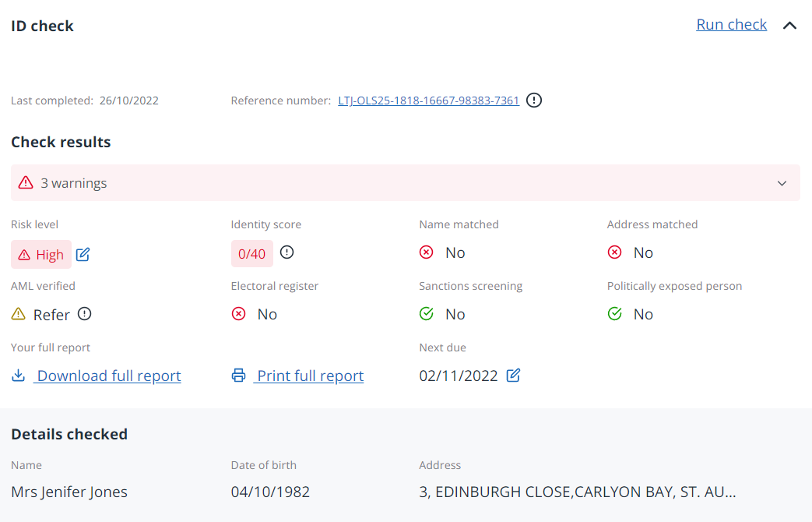Click the Run check link
The width and height of the screenshot is (812, 522).
[x=731, y=25]
